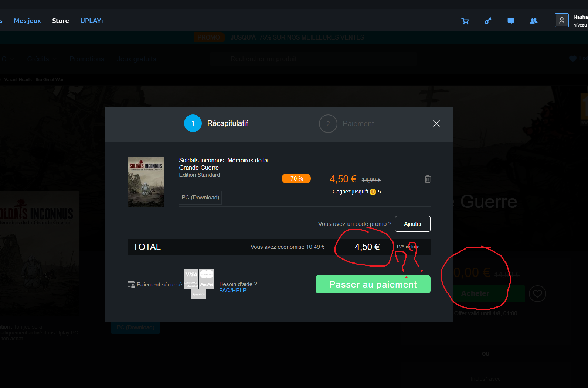Open the FAQ/HELP link

(233, 291)
